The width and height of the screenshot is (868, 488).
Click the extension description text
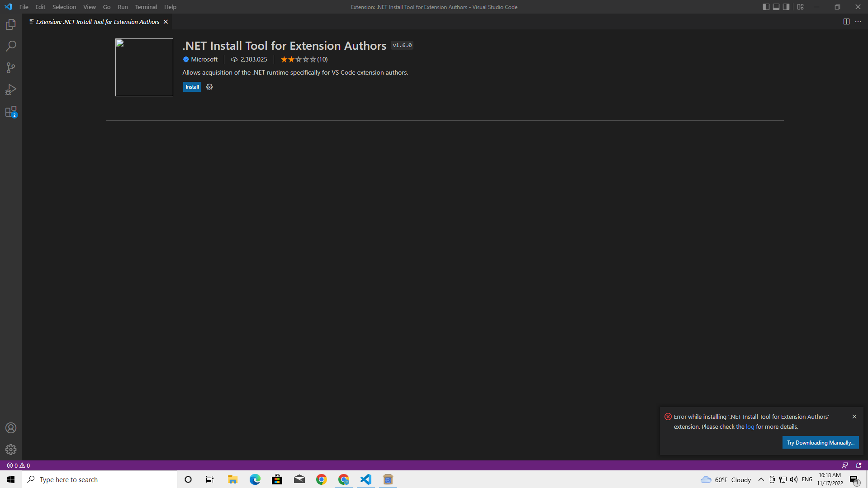[295, 72]
